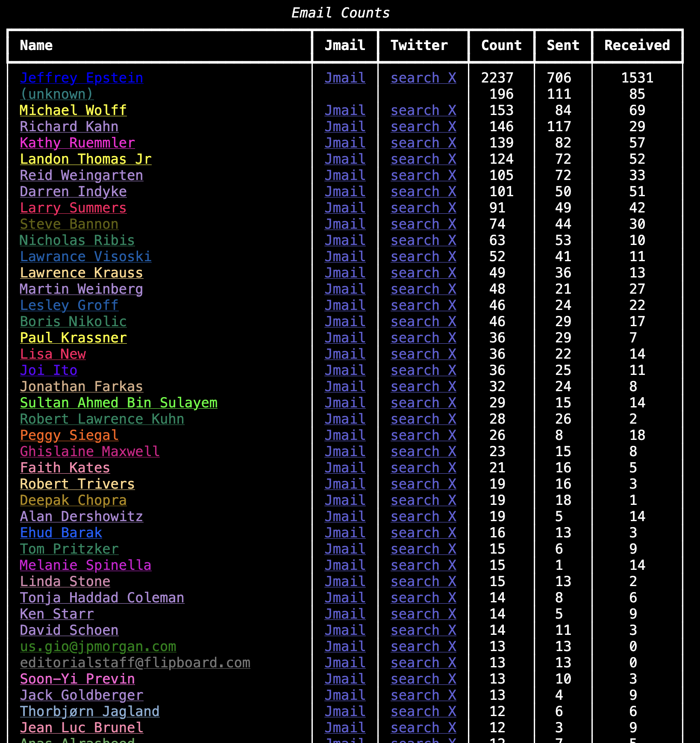The width and height of the screenshot is (700, 743).
Task: Open Jmail link in Deepak Chopra row
Action: [345, 500]
